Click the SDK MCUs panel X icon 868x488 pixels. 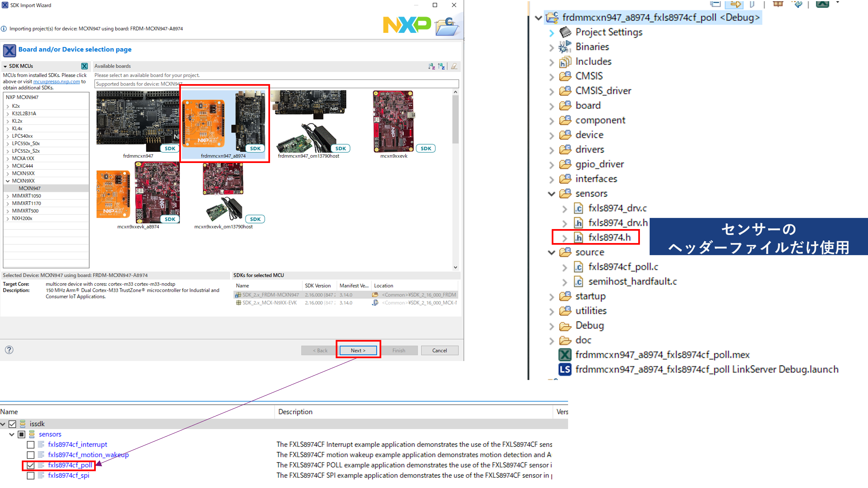click(x=85, y=66)
